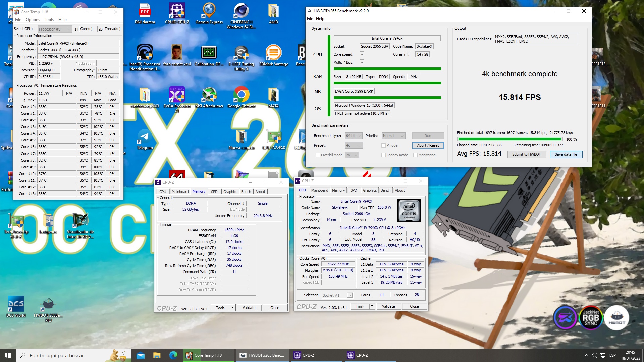
Task: Open the DCS World desktop shortcut
Action: coord(16,307)
